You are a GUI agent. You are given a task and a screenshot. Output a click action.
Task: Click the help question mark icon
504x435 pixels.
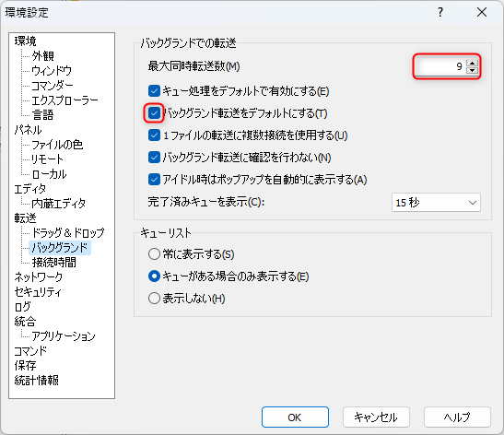440,12
